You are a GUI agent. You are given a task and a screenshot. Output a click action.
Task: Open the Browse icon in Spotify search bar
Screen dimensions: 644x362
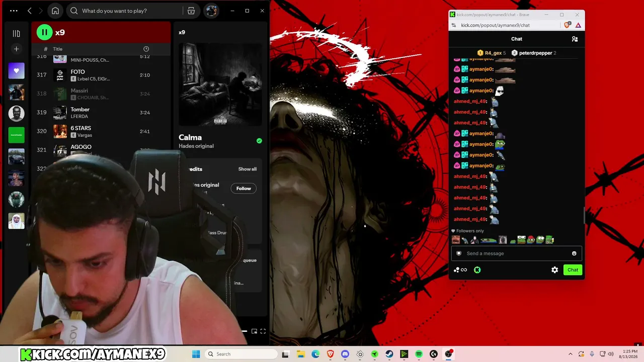pyautogui.click(x=191, y=11)
